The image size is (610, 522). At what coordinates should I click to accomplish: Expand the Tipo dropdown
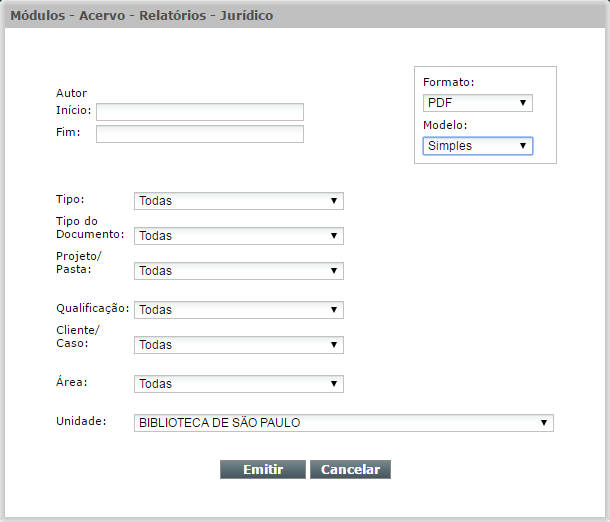click(239, 201)
